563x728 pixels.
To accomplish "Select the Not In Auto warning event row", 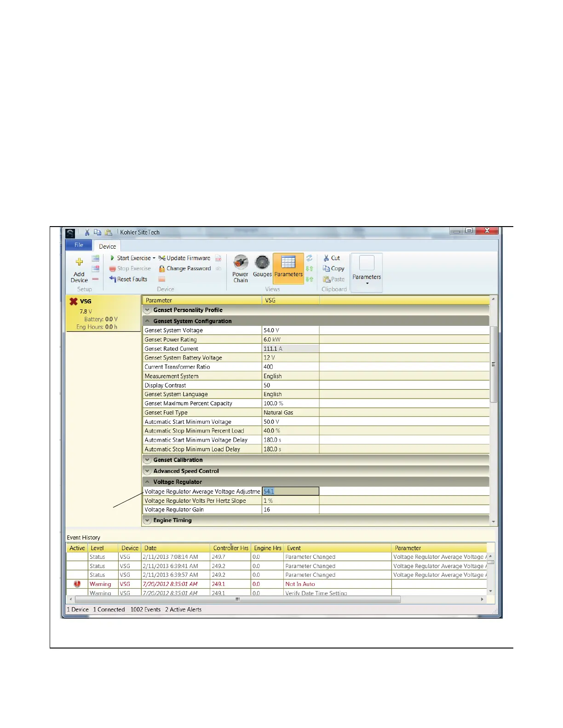I will (276, 584).
